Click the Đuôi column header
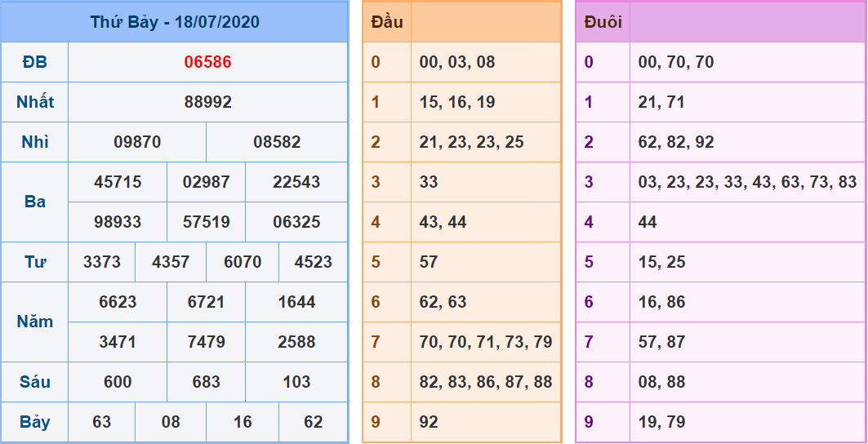 point(603,22)
